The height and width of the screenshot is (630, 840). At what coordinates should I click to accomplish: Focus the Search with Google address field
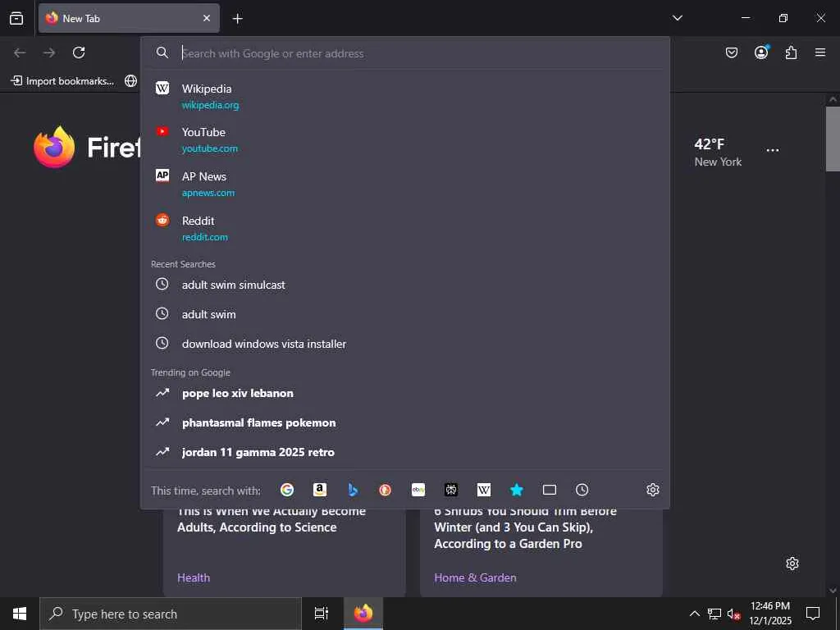[x=405, y=53]
